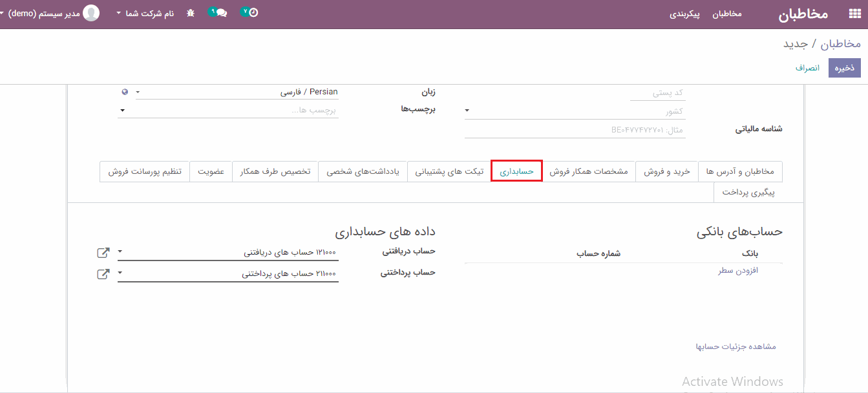This screenshot has width=868, height=393.
Task: Click the globe icon beside language field
Action: pyautogui.click(x=125, y=92)
